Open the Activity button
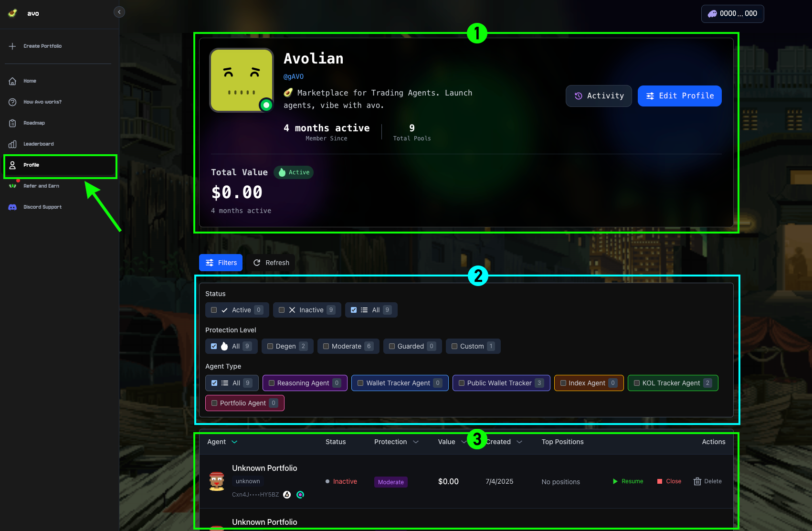The image size is (812, 531). (599, 96)
